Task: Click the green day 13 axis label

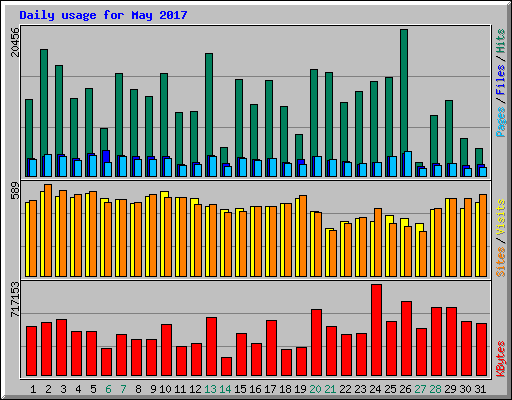Action: coord(210,389)
